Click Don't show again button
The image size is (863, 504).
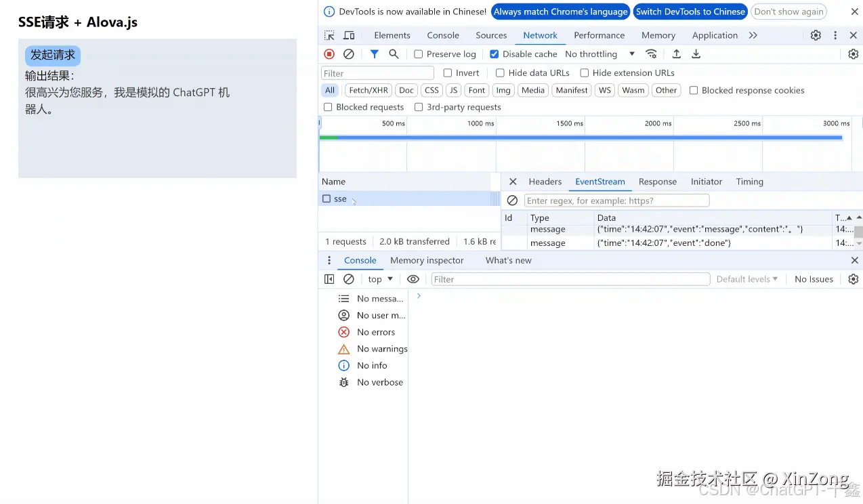(x=788, y=12)
